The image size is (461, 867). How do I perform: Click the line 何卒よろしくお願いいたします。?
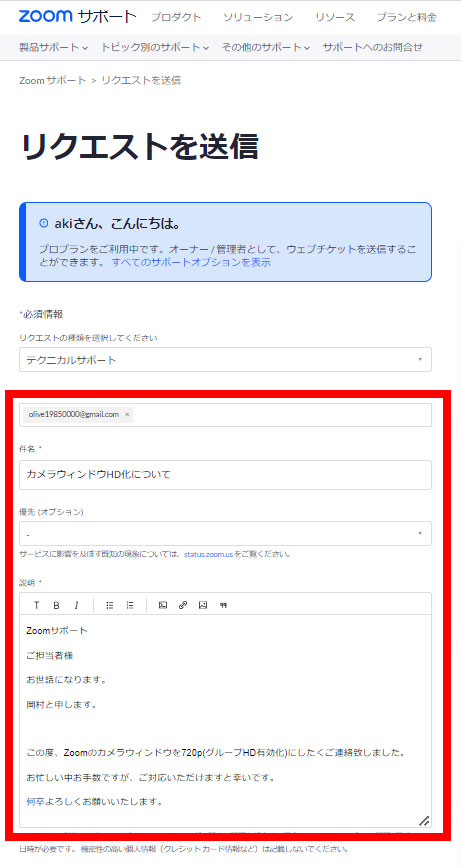tap(94, 801)
